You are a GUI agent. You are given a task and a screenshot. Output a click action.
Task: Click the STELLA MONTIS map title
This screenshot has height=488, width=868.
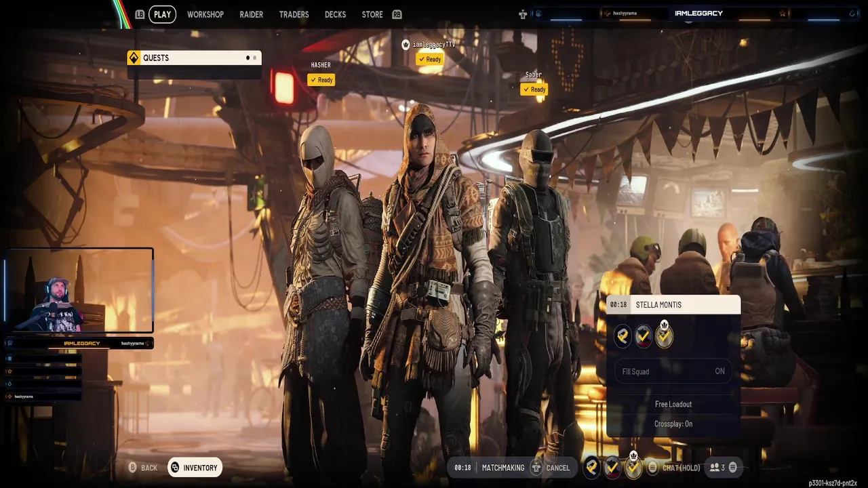pyautogui.click(x=658, y=304)
